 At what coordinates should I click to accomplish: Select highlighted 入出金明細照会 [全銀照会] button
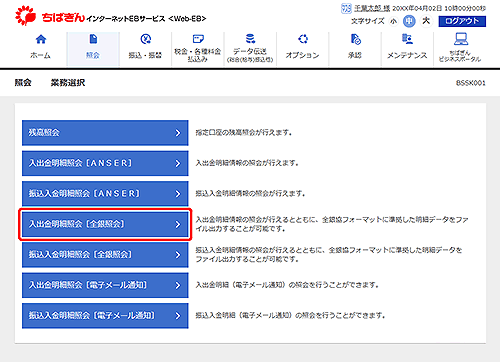coord(105,224)
